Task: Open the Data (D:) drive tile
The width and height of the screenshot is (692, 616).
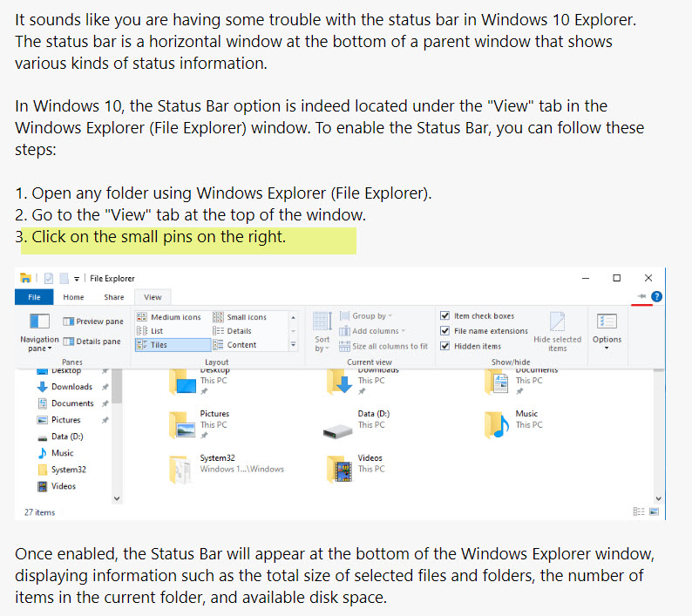Action: point(357,424)
